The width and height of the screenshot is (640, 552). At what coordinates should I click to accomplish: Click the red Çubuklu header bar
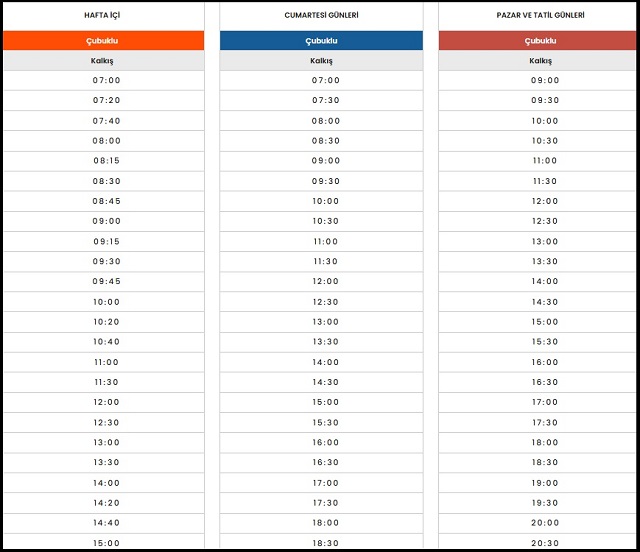point(540,41)
